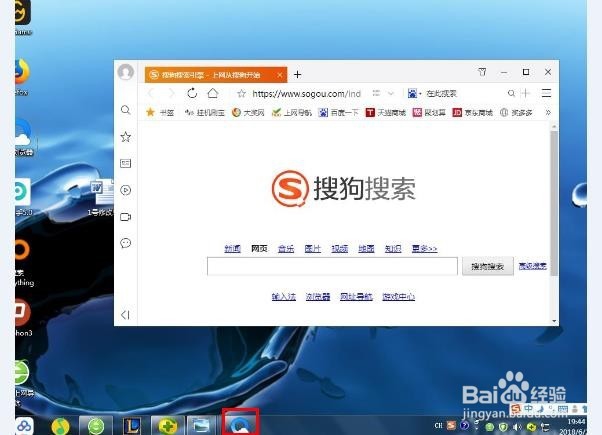Open the bookmarks star folder
Screen dimensions: 602x435
tap(160, 112)
